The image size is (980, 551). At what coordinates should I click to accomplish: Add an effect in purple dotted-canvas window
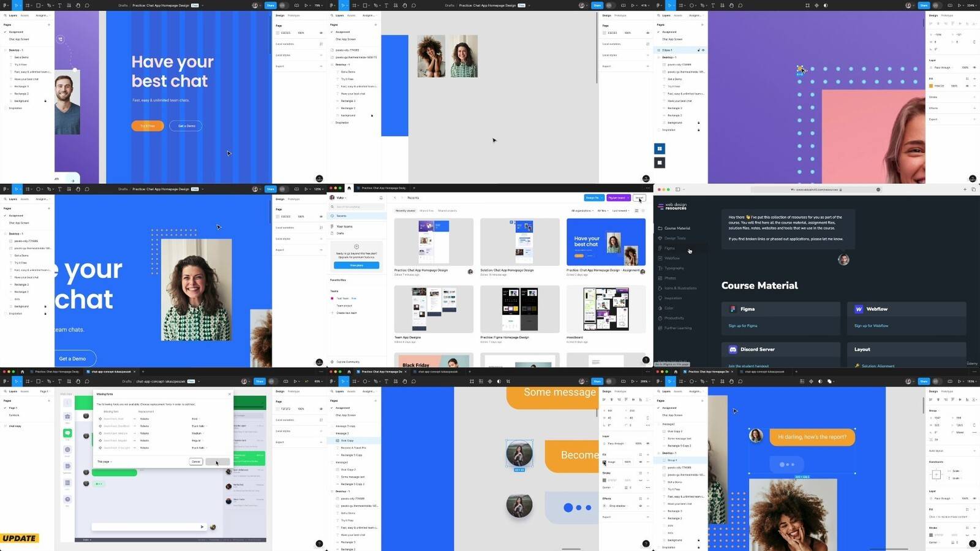[974, 108]
